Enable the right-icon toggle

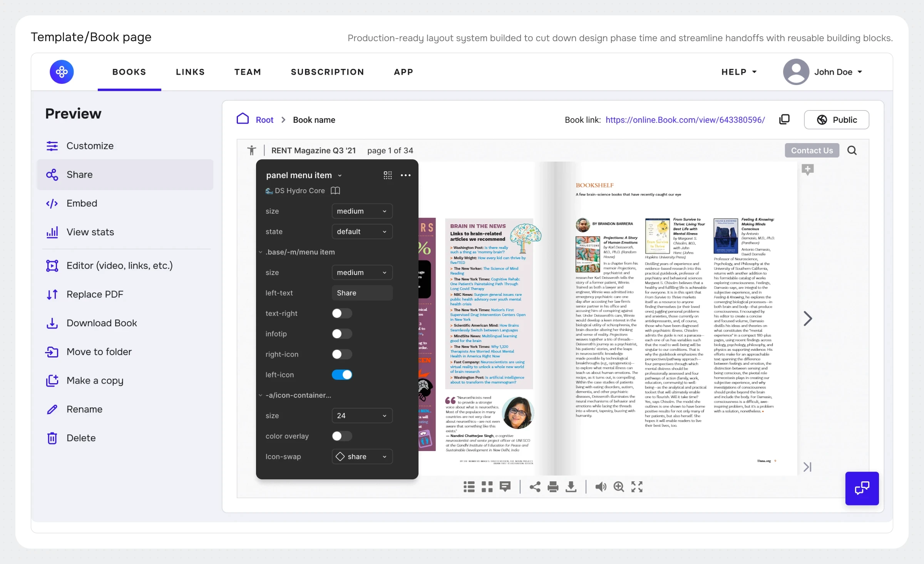click(x=342, y=354)
